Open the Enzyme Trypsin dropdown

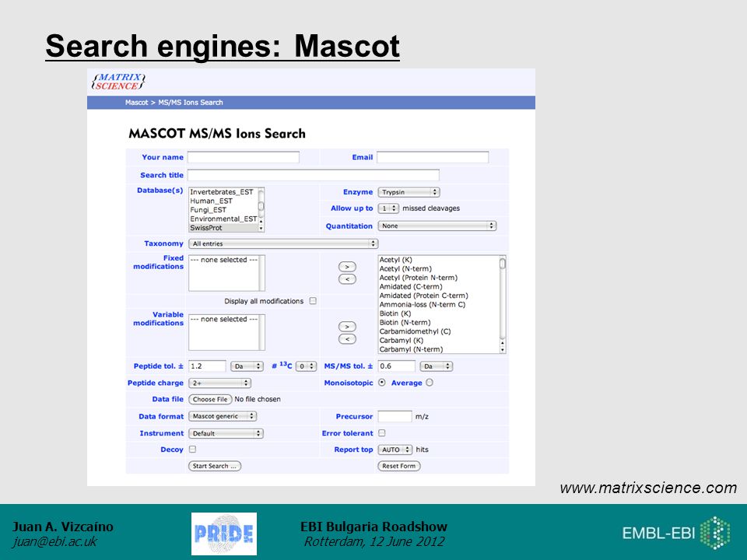pyautogui.click(x=409, y=192)
